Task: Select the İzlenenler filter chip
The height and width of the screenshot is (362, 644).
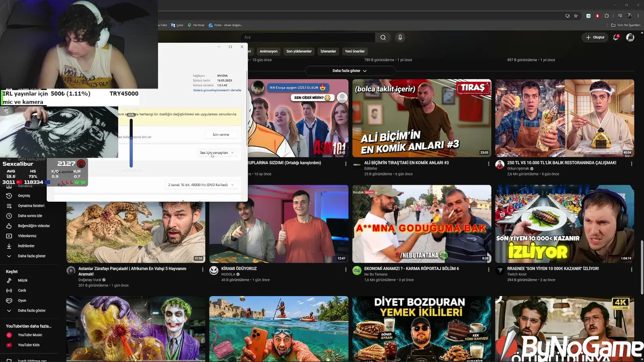Action: 328,51
